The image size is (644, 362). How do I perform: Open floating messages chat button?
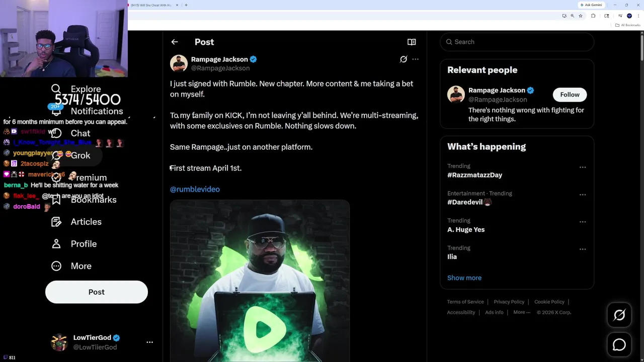[x=619, y=344]
